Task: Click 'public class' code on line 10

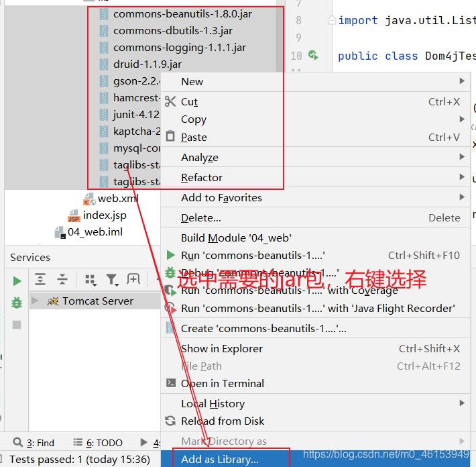Action: point(377,56)
